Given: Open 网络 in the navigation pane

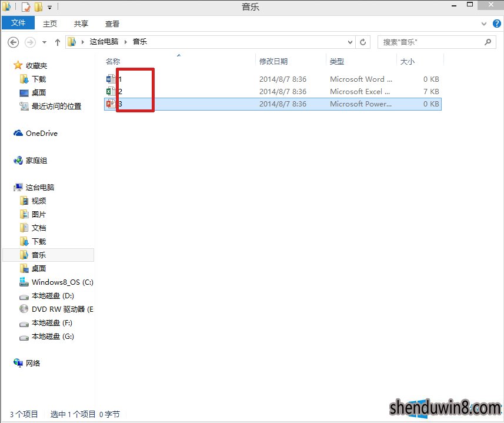Looking at the screenshot, I should (26, 363).
